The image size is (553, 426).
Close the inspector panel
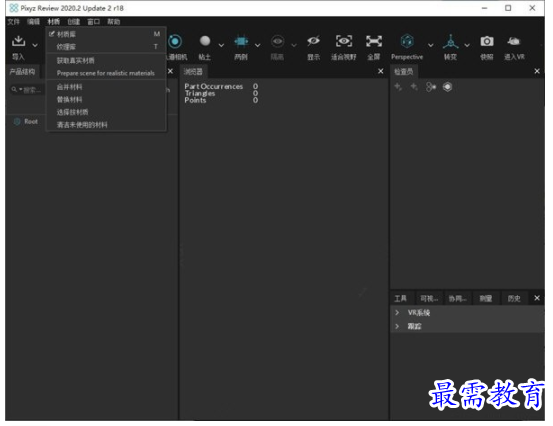point(537,71)
